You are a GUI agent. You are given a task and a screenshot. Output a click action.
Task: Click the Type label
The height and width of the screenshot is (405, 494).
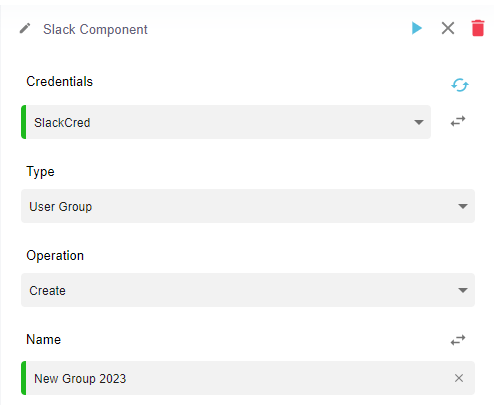tap(40, 172)
